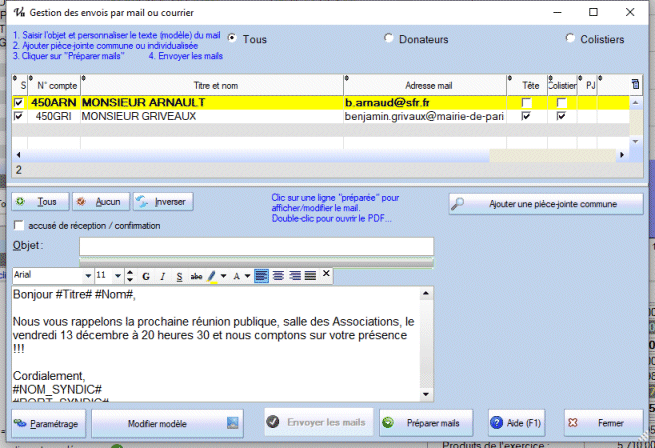
Task: Open the Arial font dropdown
Action: [87, 275]
